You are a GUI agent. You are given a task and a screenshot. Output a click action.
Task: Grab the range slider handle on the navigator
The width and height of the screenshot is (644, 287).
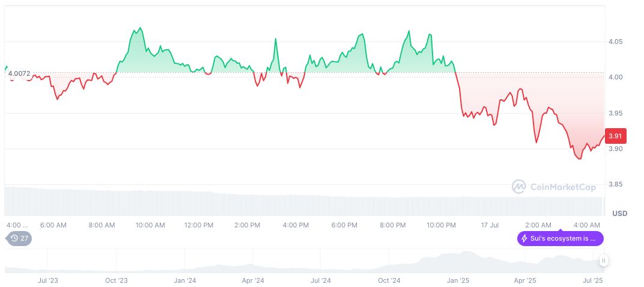603,261
